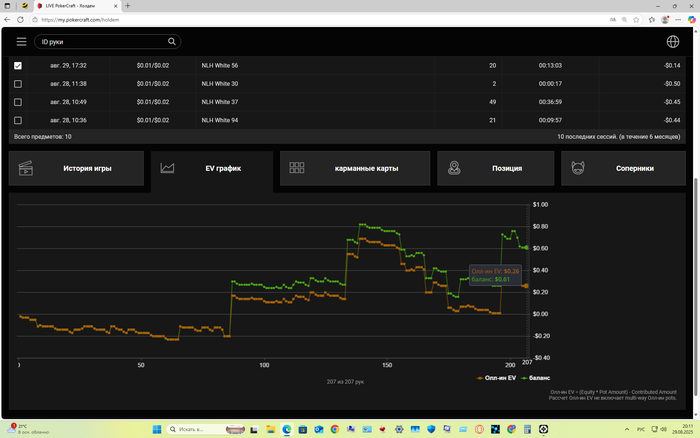Image resolution: width=700 pixels, height=438 pixels.
Task: Open Calculator from the taskbar
Action: (527, 430)
